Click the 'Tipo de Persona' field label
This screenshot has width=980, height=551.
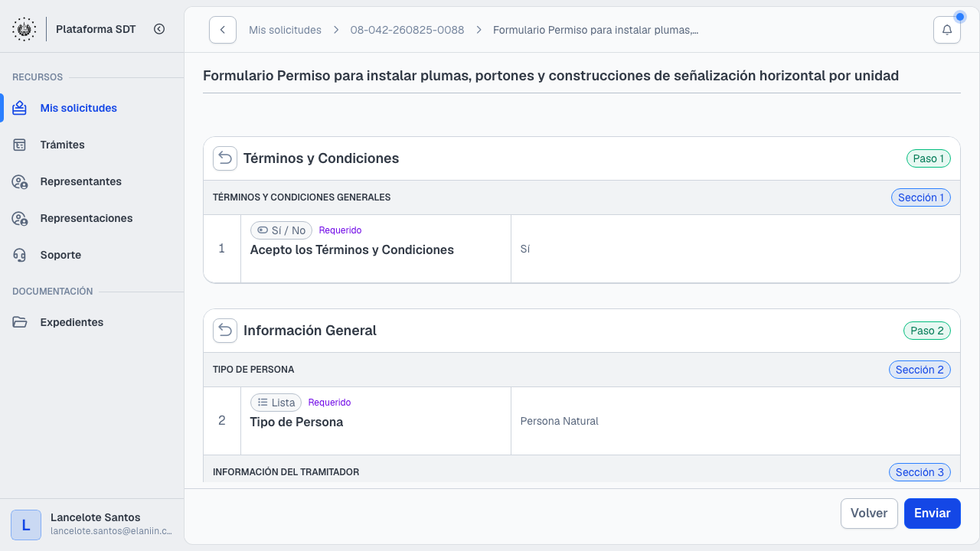click(x=296, y=422)
